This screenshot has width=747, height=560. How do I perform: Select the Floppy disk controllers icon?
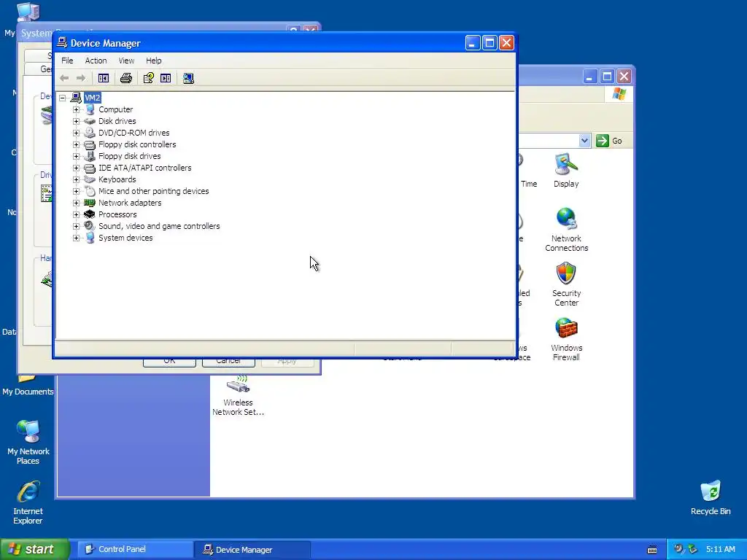(x=90, y=144)
